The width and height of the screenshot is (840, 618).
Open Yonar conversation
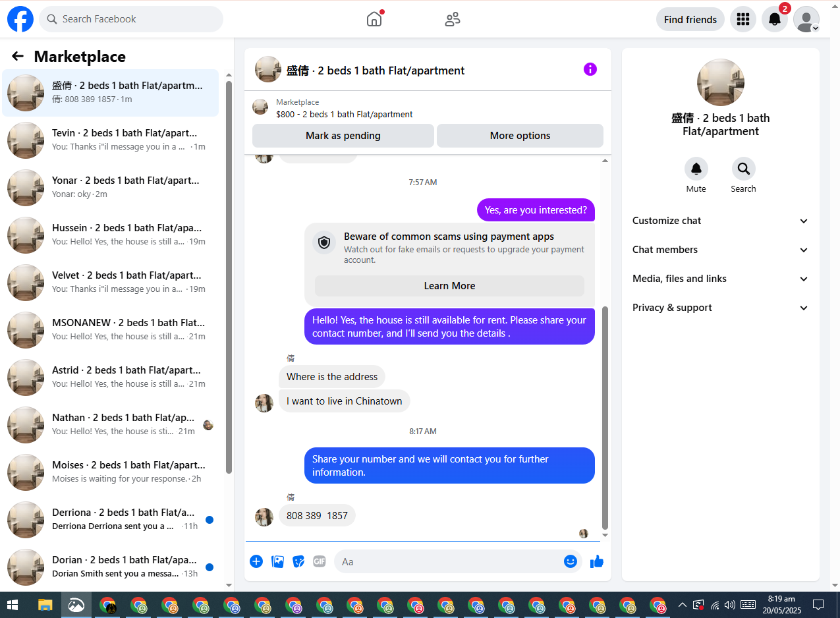pos(111,188)
